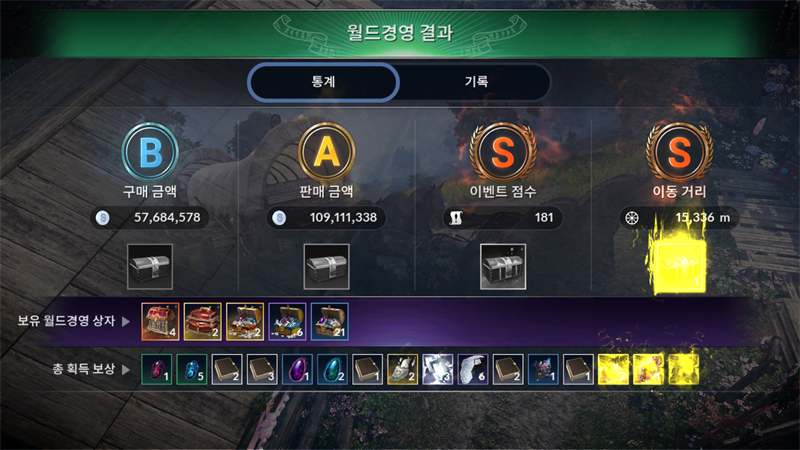The height and width of the screenshot is (450, 800).
Task: Open the chest under 이벤트 점수
Action: 503,266
